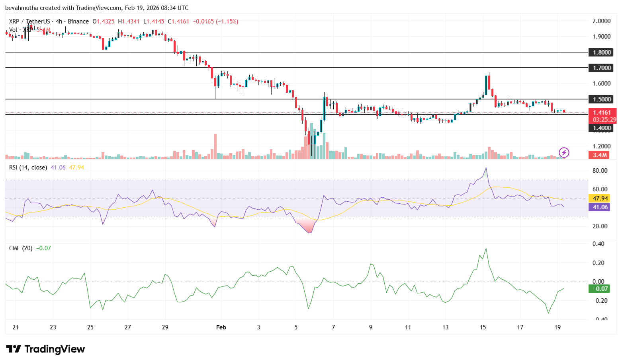Select the 1.8000 horizontal level price label

(x=601, y=52)
